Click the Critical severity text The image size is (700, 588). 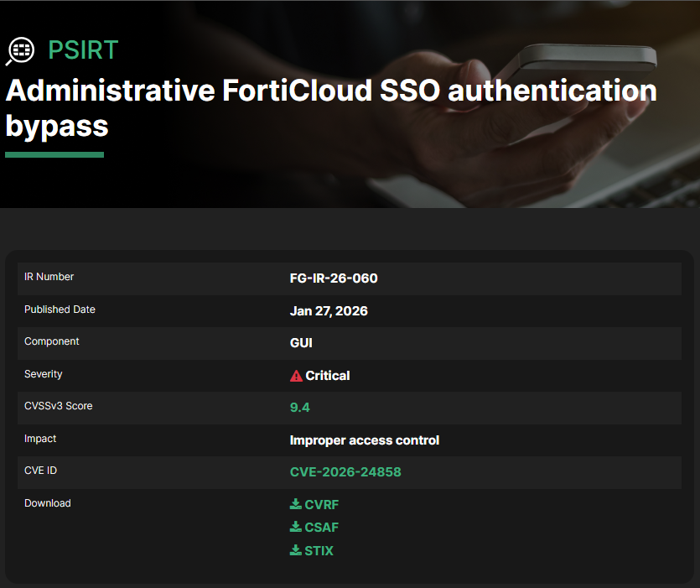[328, 376]
